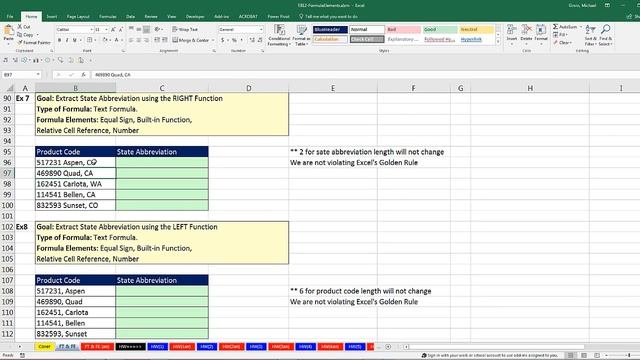Expand the cell Styles gallery

tap(498, 42)
